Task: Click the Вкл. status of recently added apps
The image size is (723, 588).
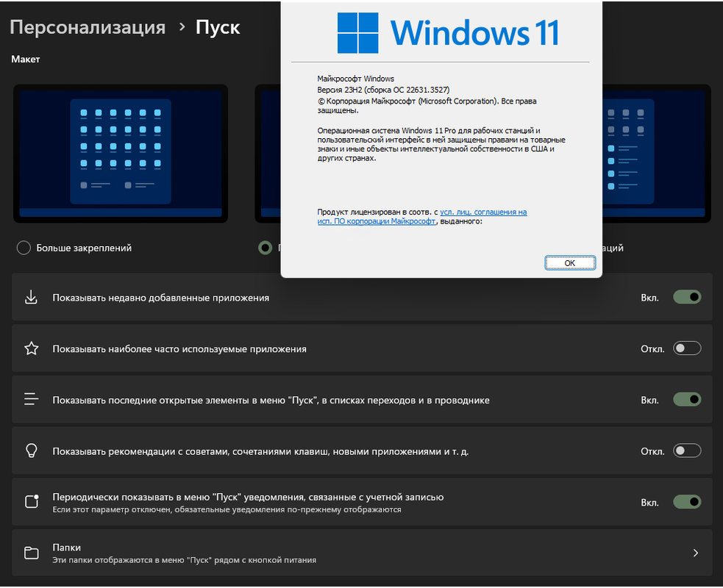Action: pyautogui.click(x=649, y=298)
